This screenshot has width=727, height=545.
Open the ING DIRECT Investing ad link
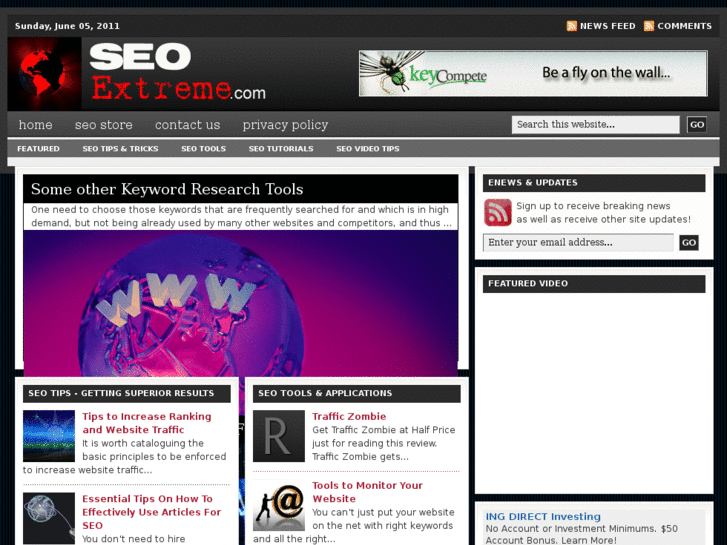tap(543, 517)
